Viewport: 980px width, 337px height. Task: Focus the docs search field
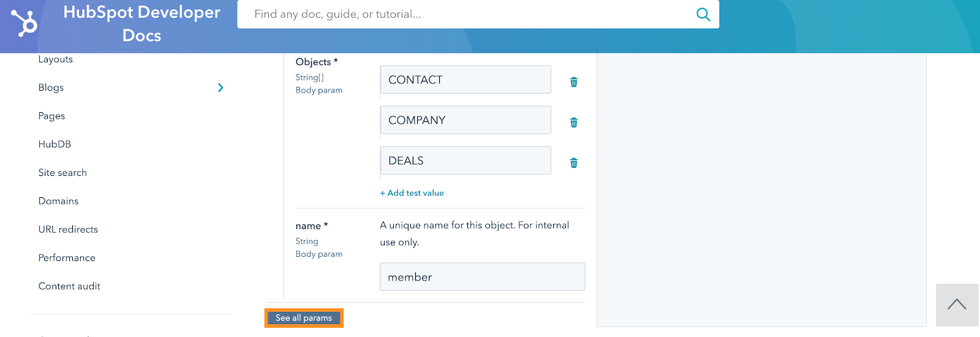tap(466, 14)
